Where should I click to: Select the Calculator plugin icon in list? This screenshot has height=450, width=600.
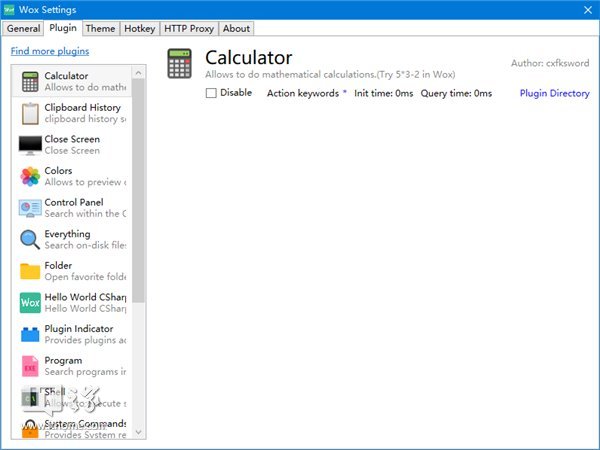[30, 82]
